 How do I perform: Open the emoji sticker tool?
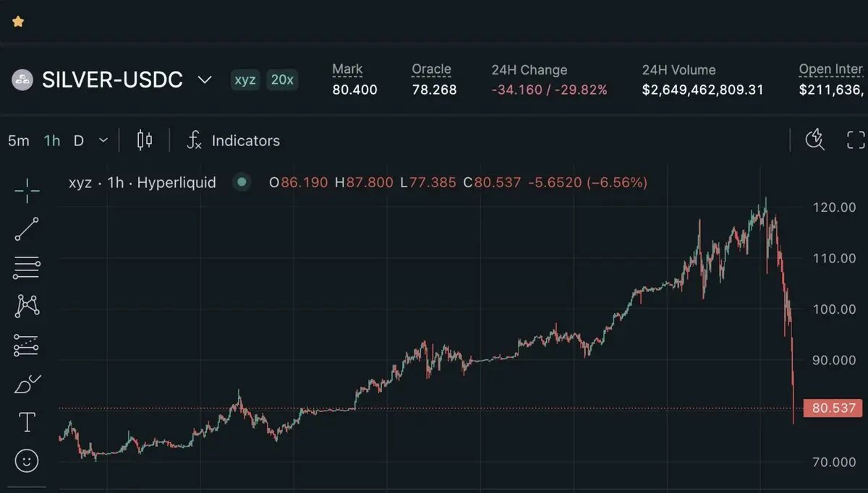(x=27, y=460)
